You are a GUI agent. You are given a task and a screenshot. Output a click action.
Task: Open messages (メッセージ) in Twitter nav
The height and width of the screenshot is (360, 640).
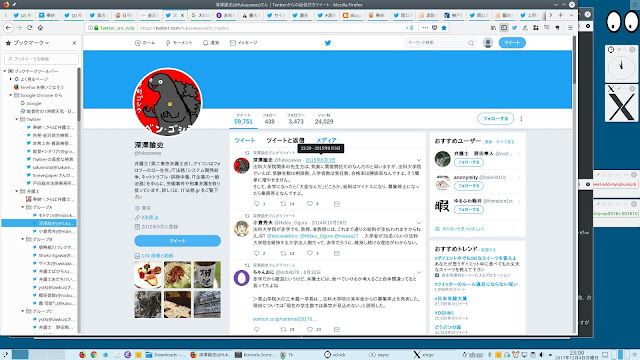(244, 42)
